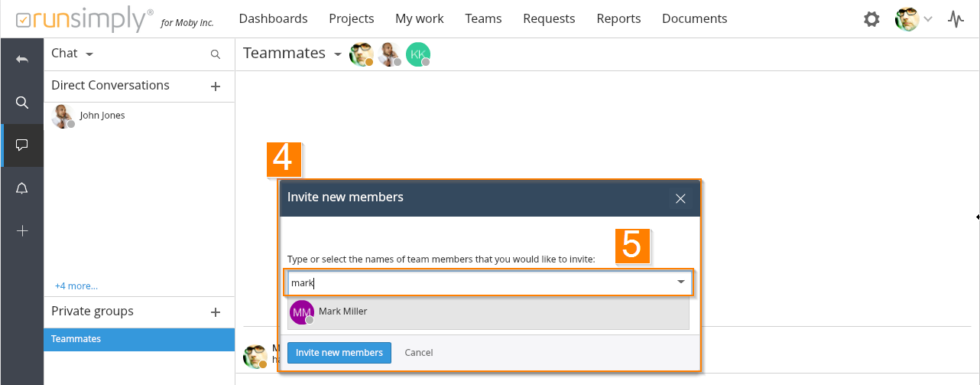Expand the Teammates group dropdown arrow
Viewport: 980px width, 385px height.
337,54
